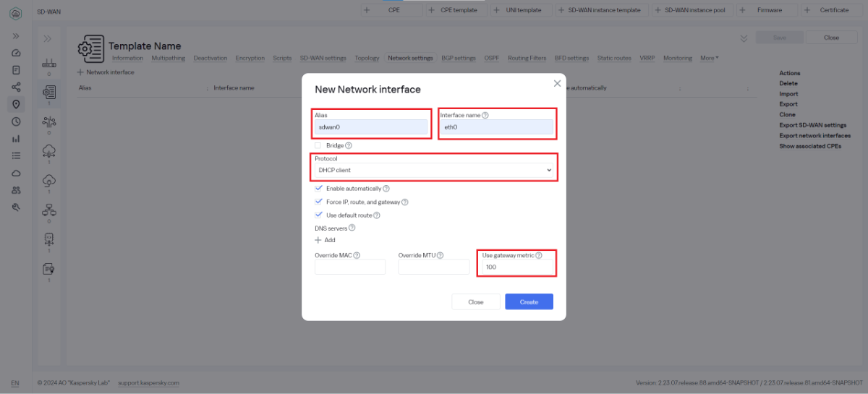Screen dimensions: 868x394
Task: Open the Protocol dropdown
Action: [x=435, y=170]
